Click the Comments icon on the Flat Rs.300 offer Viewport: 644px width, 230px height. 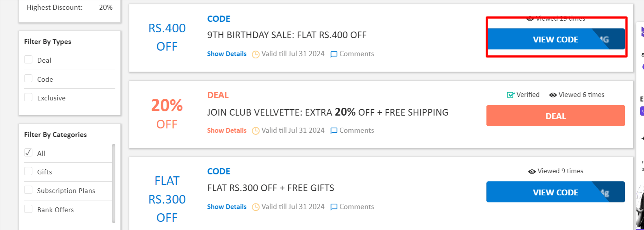coord(333,207)
